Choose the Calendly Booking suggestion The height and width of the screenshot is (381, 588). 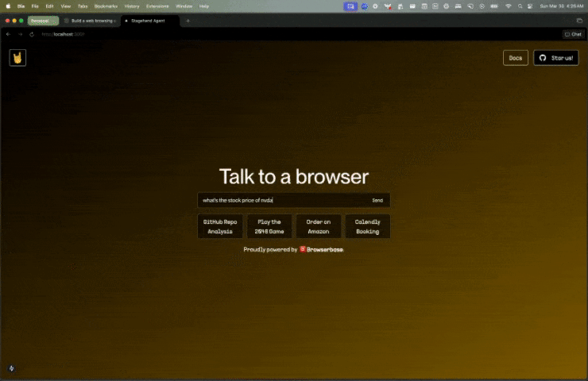[x=367, y=227]
